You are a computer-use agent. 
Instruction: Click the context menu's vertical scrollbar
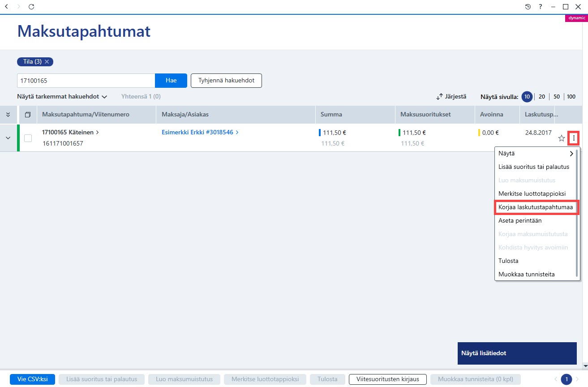577,214
